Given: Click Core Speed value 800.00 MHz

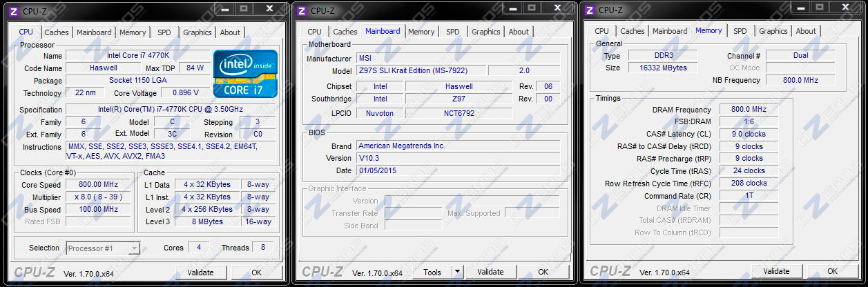Looking at the screenshot, I should 98,185.
